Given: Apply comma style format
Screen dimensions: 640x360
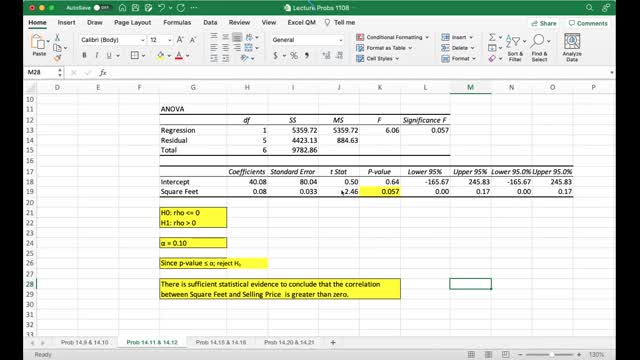Looking at the screenshot, I should pos(307,56).
